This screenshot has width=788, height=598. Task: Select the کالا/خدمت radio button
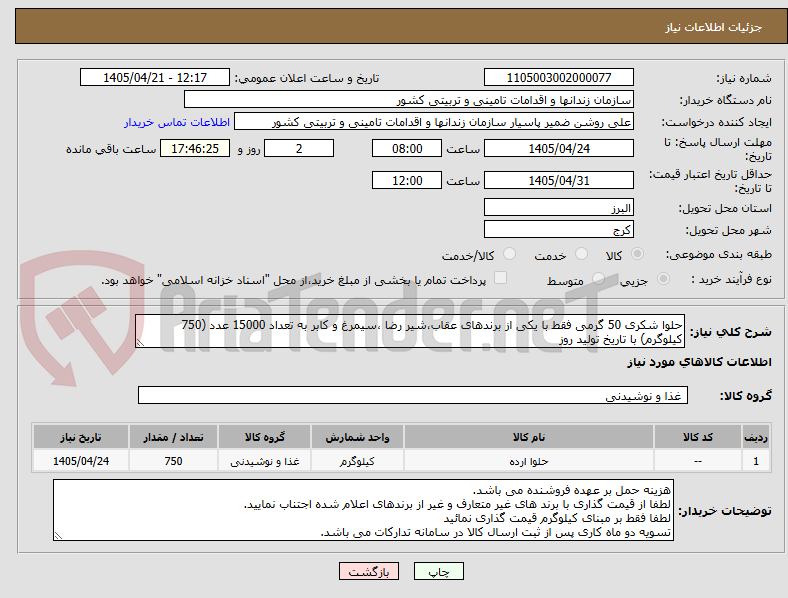point(510,254)
